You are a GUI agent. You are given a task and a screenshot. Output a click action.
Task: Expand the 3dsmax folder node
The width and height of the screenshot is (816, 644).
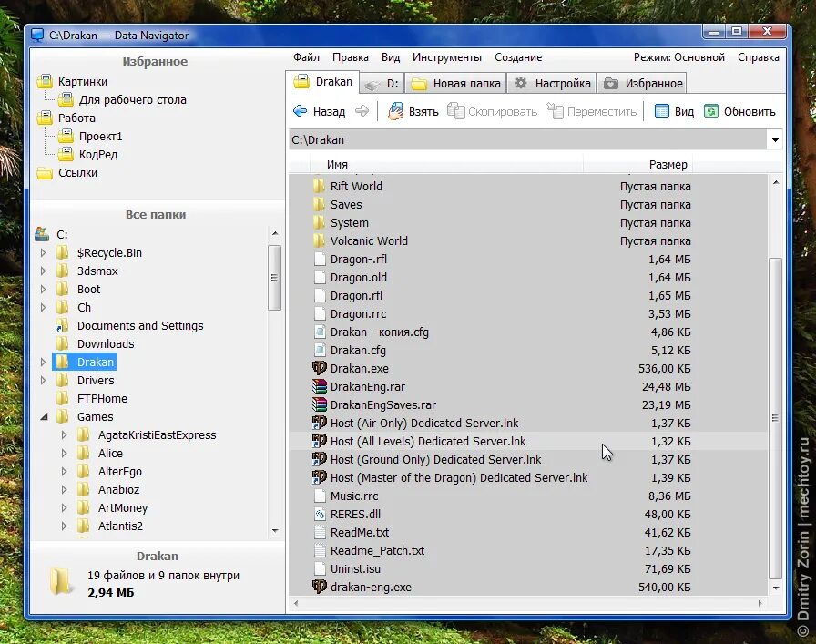(x=43, y=271)
